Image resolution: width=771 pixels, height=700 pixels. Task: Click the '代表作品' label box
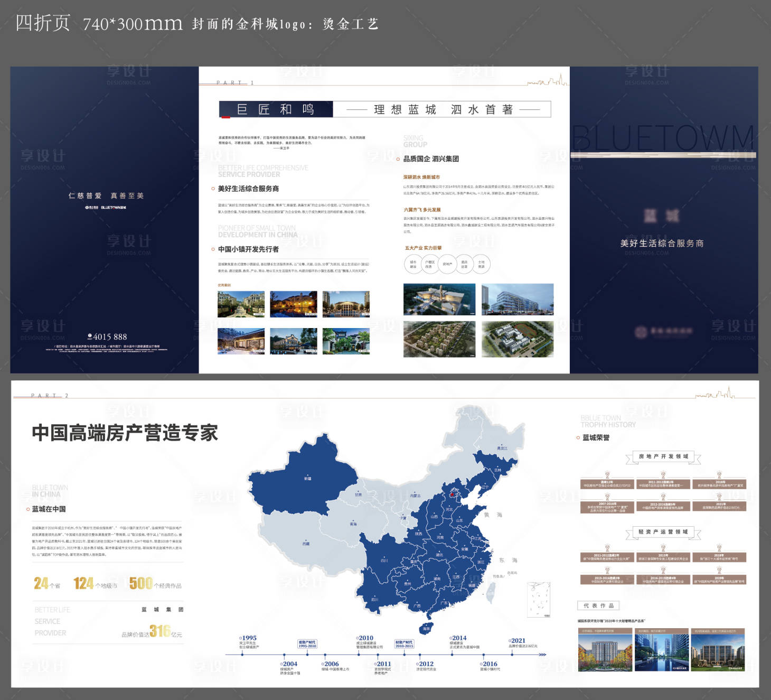(x=599, y=605)
